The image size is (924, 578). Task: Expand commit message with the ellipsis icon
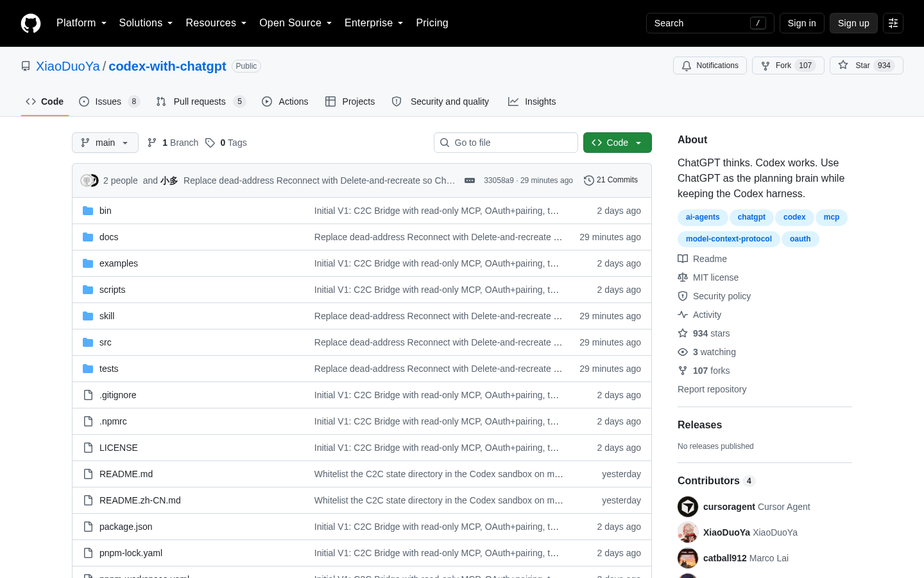pyautogui.click(x=470, y=180)
